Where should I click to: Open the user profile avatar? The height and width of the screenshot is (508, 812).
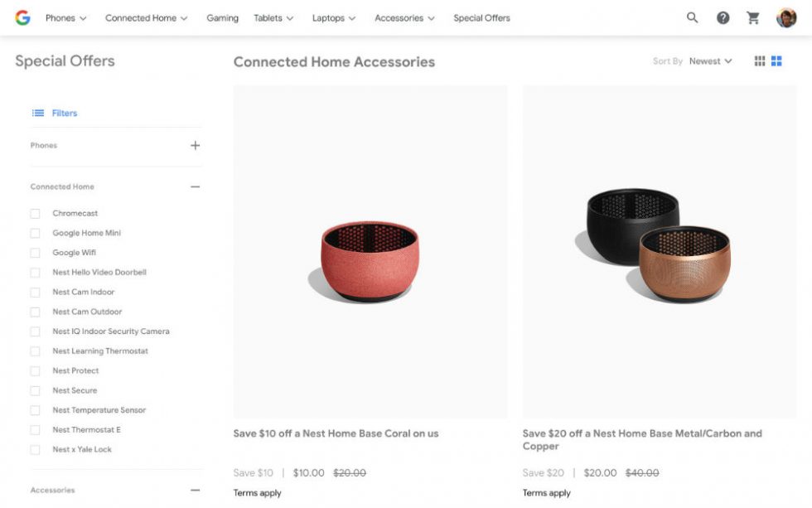pyautogui.click(x=786, y=17)
